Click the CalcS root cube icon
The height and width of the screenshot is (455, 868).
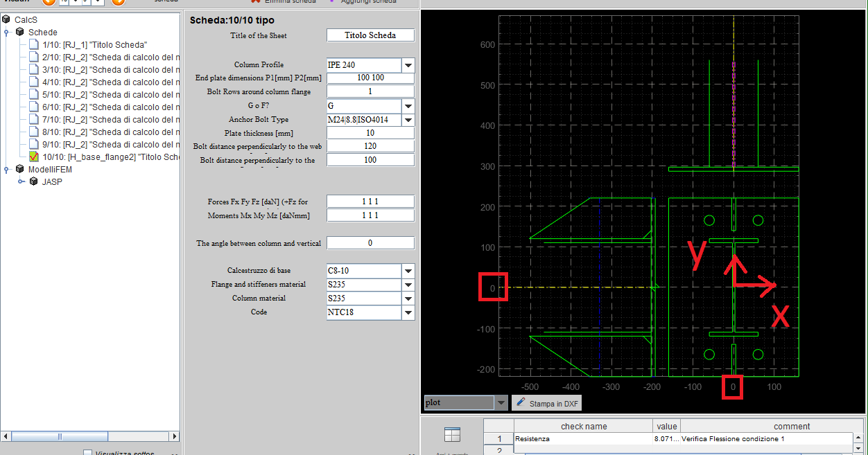(6, 20)
